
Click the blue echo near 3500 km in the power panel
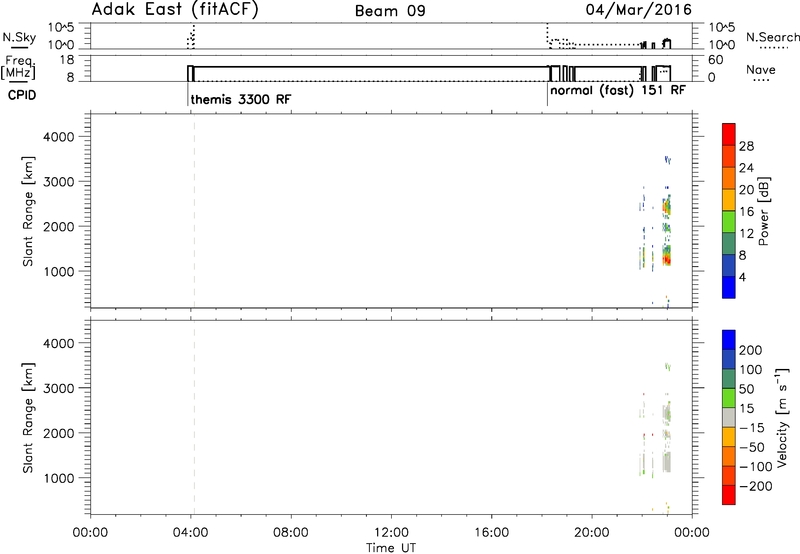(x=667, y=160)
